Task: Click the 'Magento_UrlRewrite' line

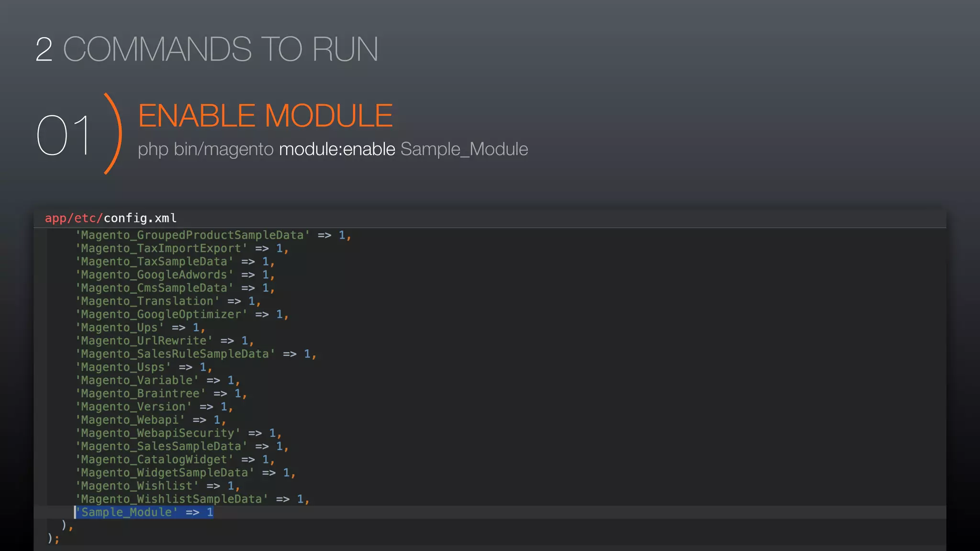Action: 165,341
